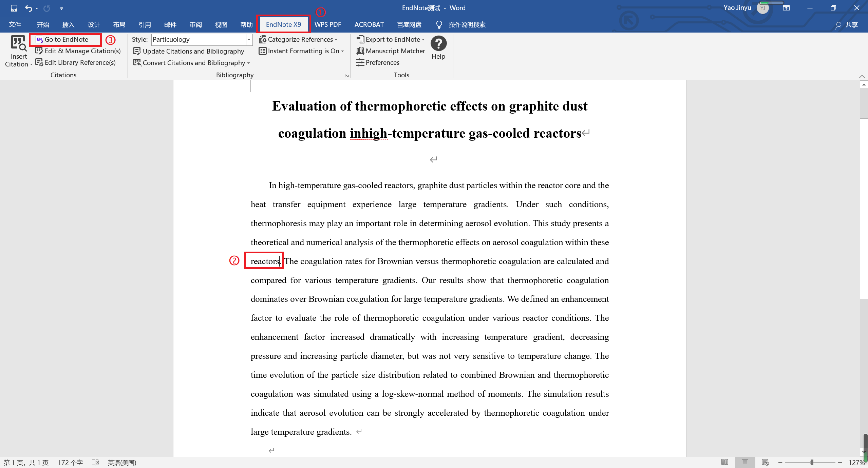Switch to Print Layout view icon
The width and height of the screenshot is (868, 468).
click(745, 462)
